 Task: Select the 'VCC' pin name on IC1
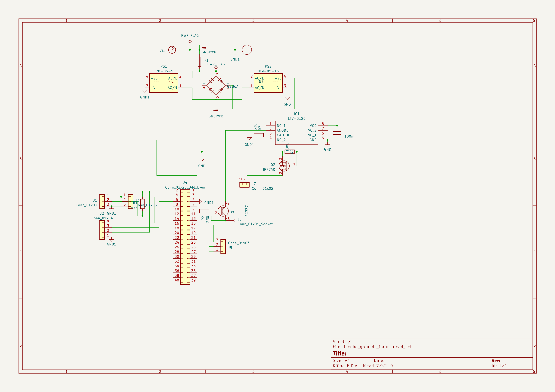(313, 126)
